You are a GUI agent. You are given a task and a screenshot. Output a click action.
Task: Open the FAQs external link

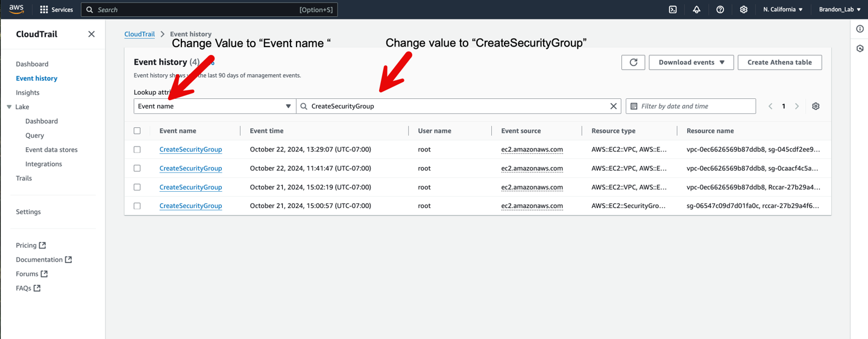coord(28,288)
